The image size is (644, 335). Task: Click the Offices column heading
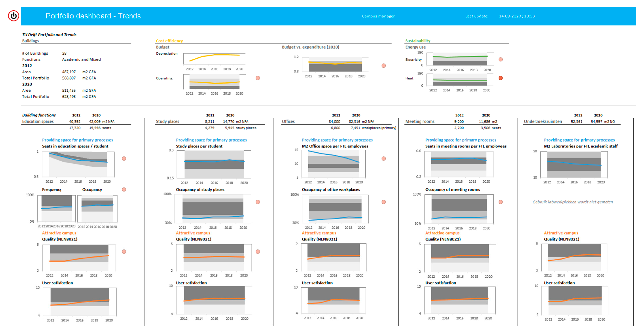(x=288, y=121)
